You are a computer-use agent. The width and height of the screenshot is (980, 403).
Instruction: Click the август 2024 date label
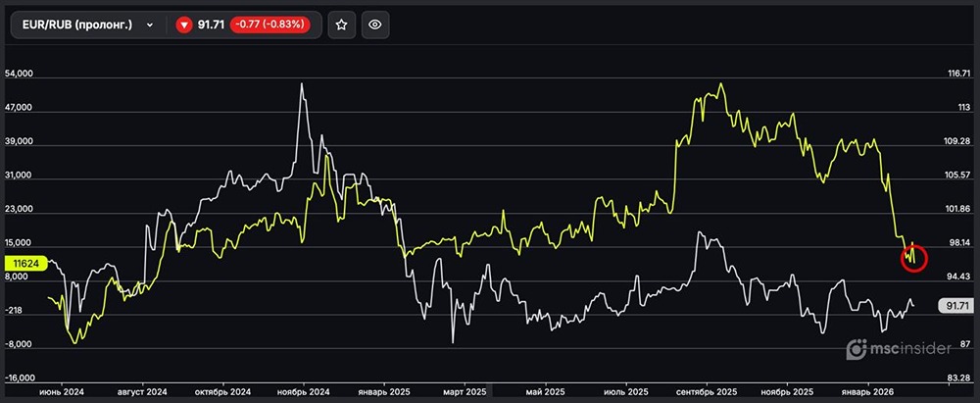pos(144,392)
